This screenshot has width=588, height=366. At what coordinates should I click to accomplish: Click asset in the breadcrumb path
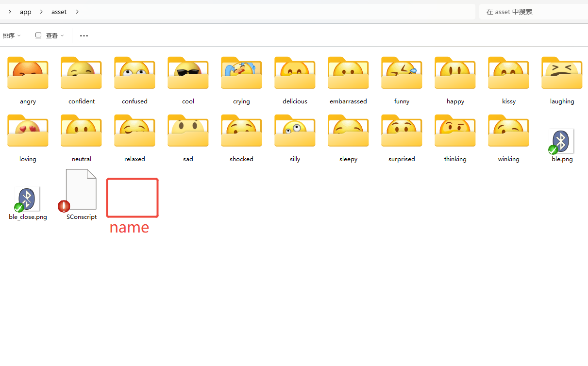click(x=59, y=12)
